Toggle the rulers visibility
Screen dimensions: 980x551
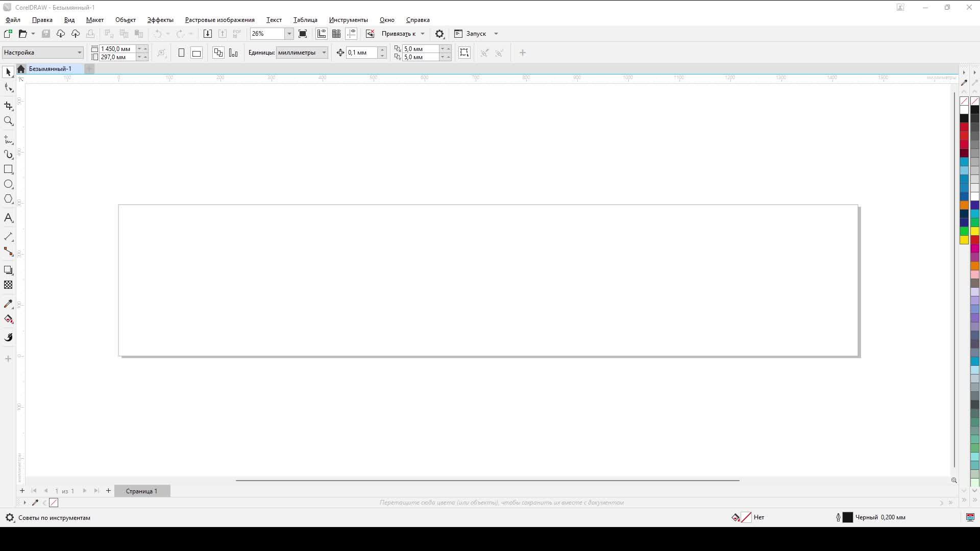(322, 34)
